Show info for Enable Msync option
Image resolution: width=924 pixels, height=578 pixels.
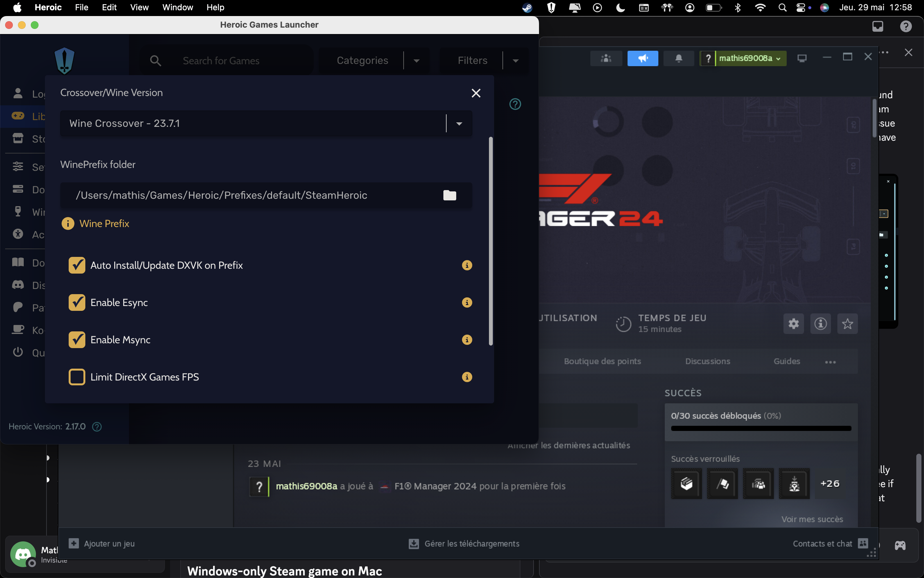pos(467,340)
